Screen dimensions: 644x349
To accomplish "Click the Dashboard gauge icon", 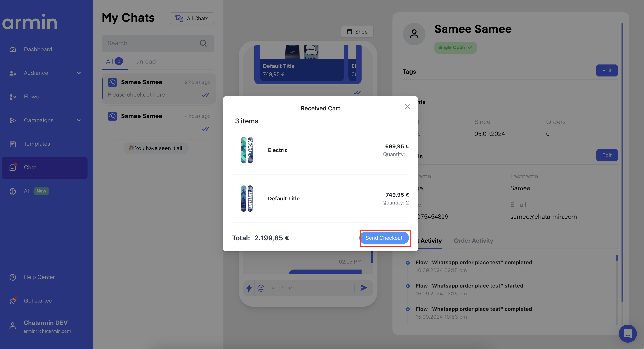I will click(13, 49).
